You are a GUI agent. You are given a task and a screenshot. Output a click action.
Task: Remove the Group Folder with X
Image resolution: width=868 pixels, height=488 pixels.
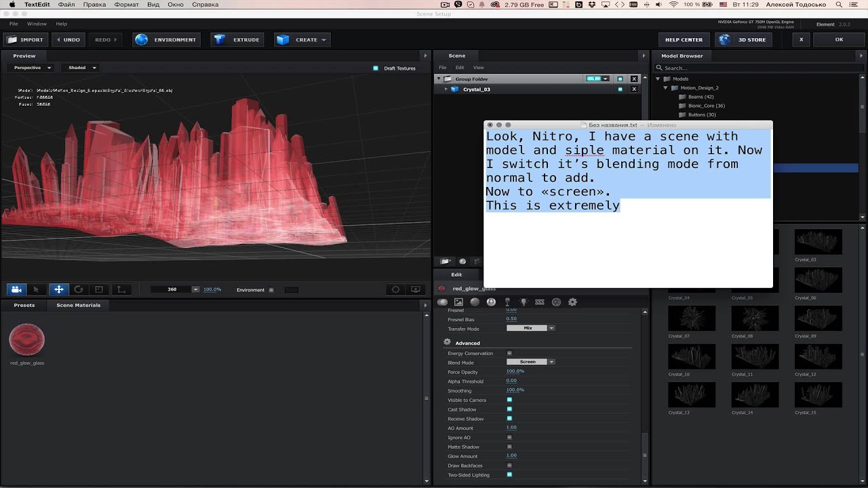pos(634,79)
